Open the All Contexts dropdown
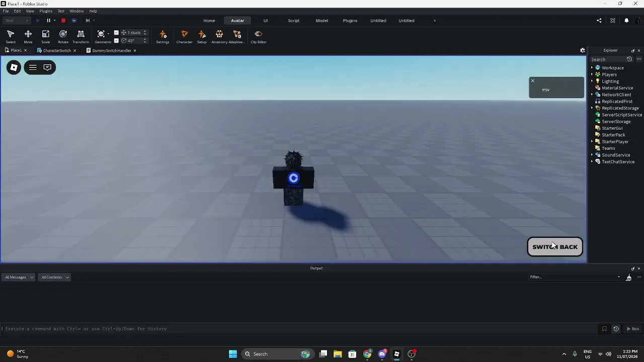Image resolution: width=644 pixels, height=362 pixels. [55, 277]
